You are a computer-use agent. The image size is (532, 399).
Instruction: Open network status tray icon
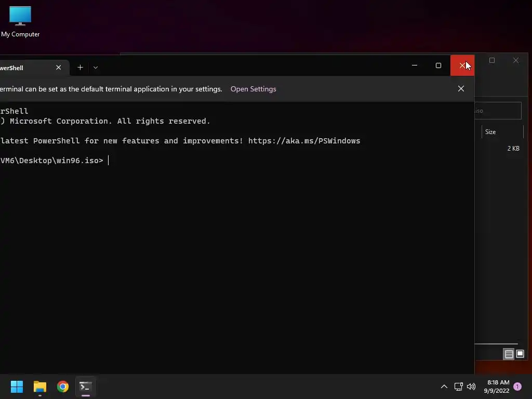pyautogui.click(x=458, y=387)
